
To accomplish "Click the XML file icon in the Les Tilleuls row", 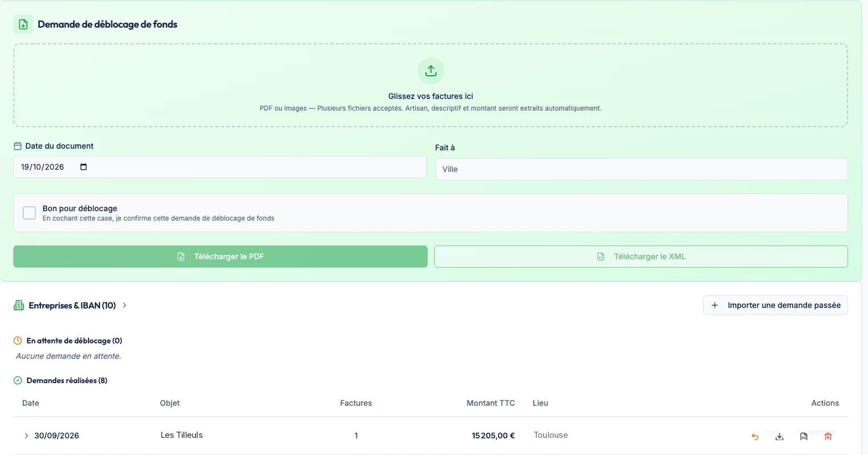I will 803,437.
